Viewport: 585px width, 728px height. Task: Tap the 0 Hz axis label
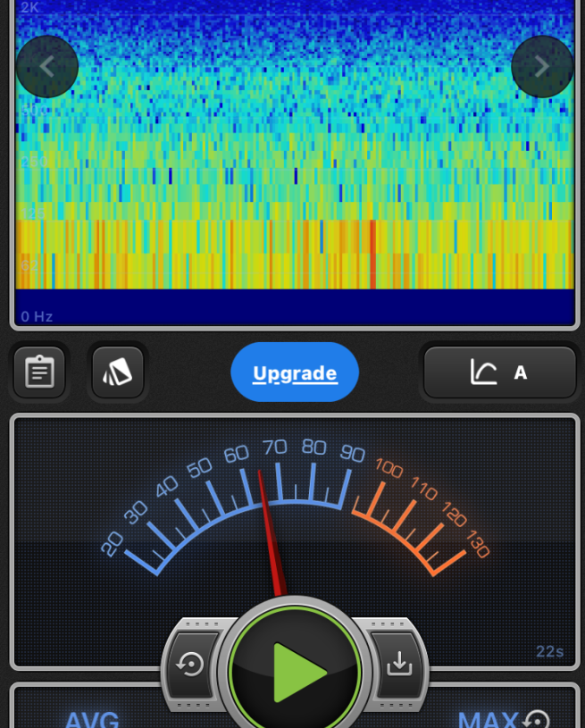(x=37, y=316)
